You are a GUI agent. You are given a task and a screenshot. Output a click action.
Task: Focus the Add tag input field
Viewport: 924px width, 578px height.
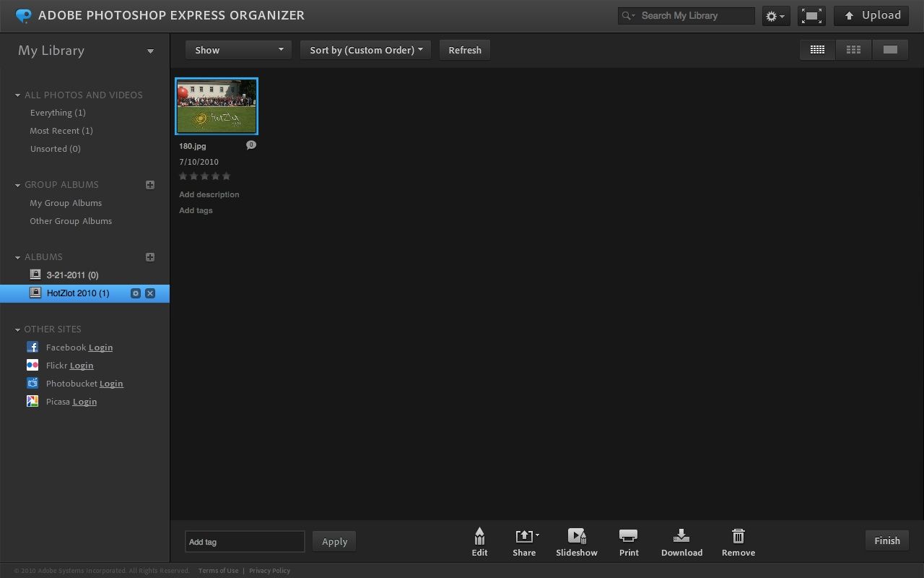(245, 541)
